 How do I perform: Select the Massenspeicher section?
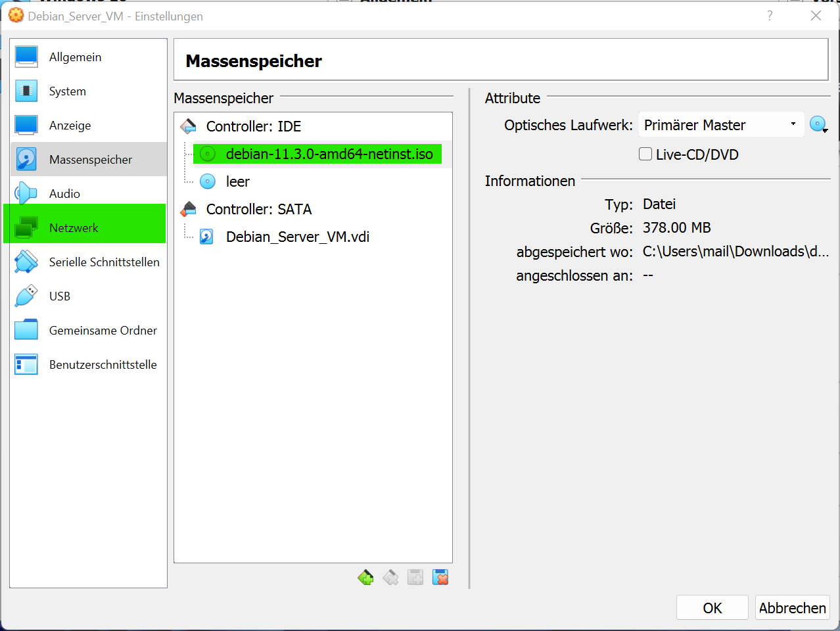pos(88,160)
